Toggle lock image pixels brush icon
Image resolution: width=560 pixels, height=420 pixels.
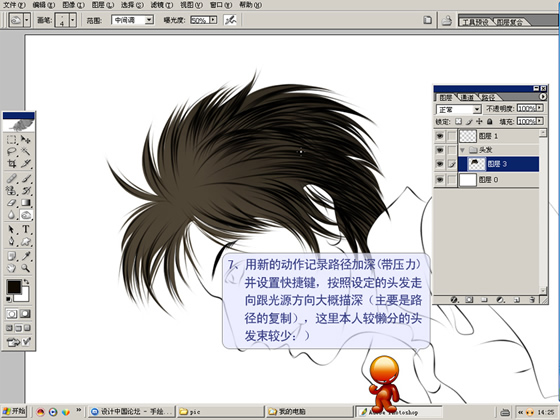click(x=469, y=122)
